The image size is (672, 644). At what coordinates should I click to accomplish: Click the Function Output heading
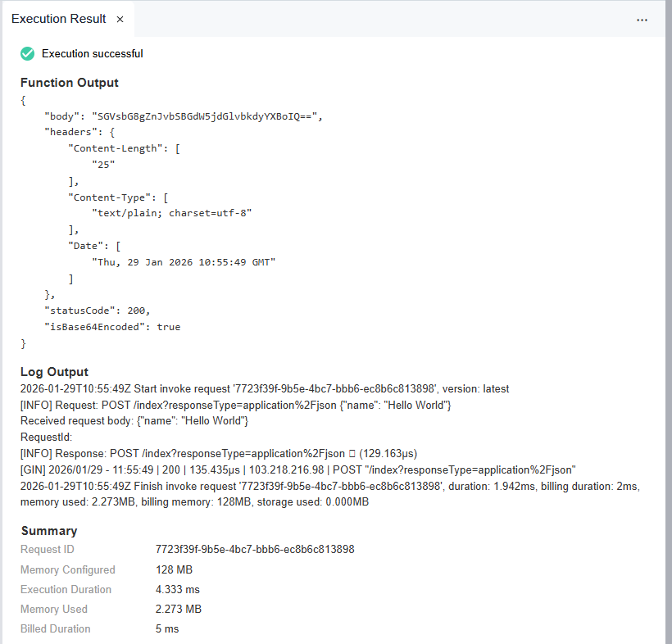pos(70,83)
